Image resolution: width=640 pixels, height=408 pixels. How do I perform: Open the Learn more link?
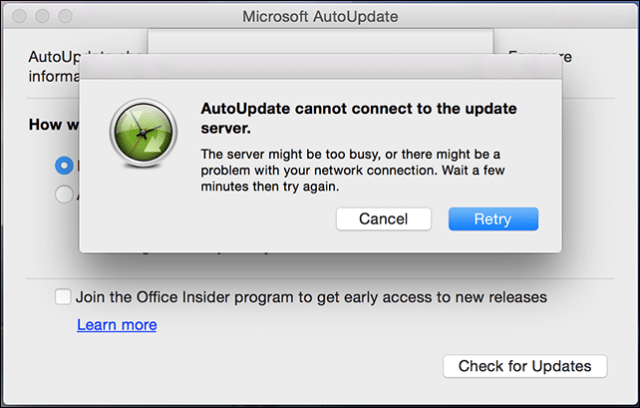(117, 325)
